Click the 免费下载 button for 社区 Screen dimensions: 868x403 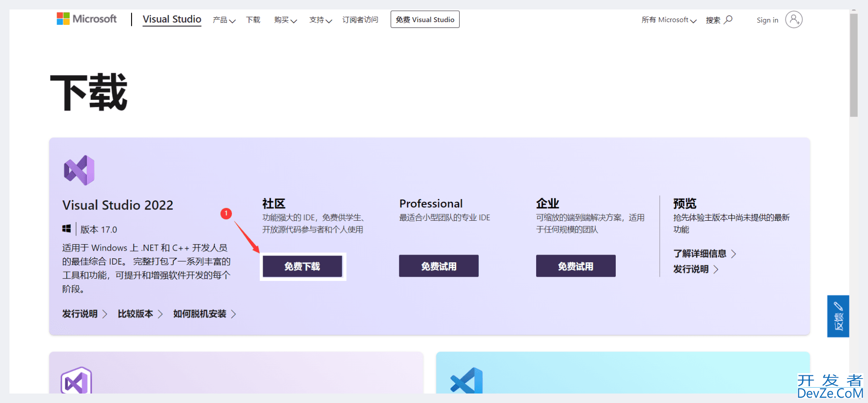(x=302, y=266)
